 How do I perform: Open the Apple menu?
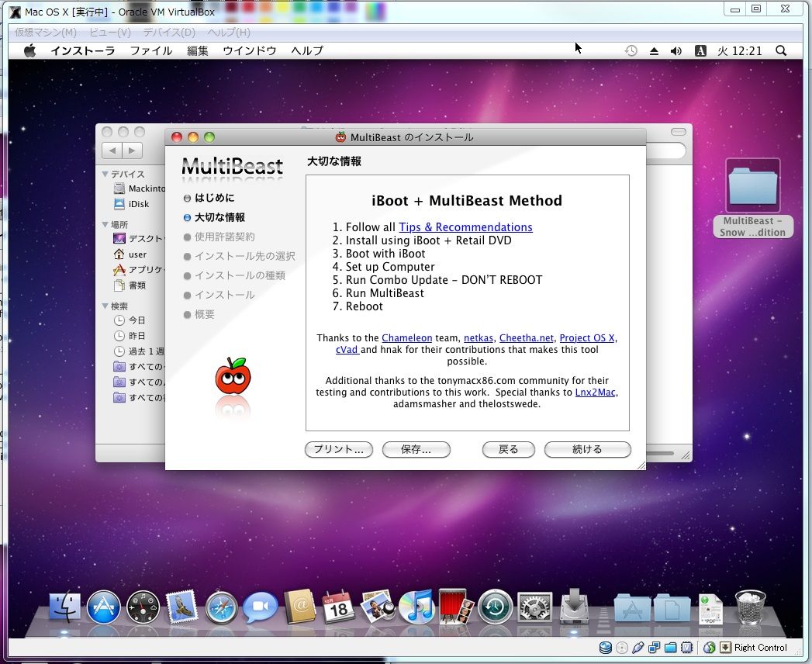30,50
